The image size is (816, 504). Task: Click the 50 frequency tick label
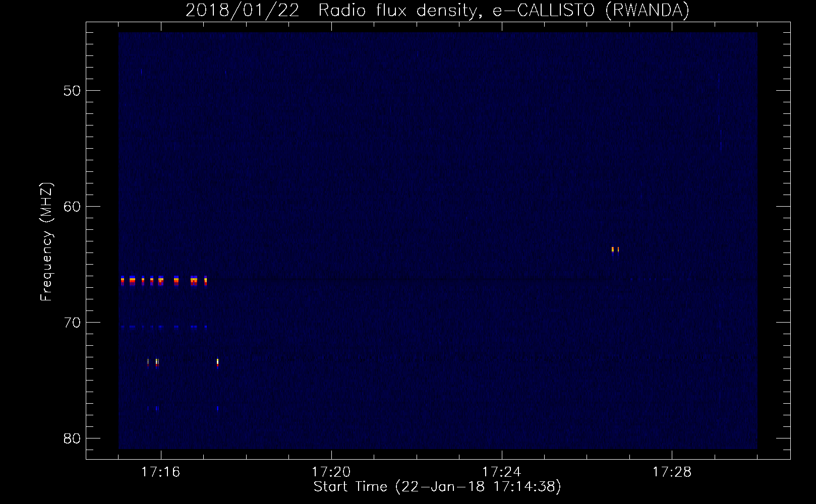[72, 91]
